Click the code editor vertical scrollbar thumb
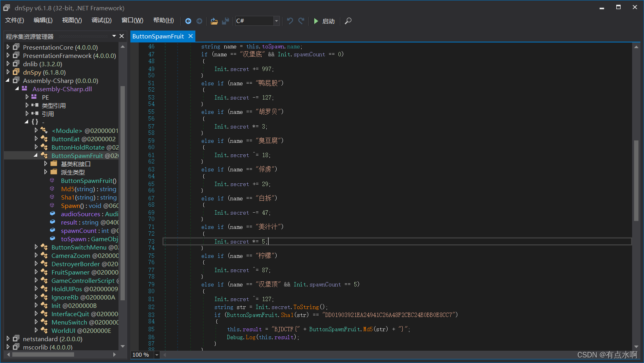Screen dimensions: 644x363 tap(636, 181)
